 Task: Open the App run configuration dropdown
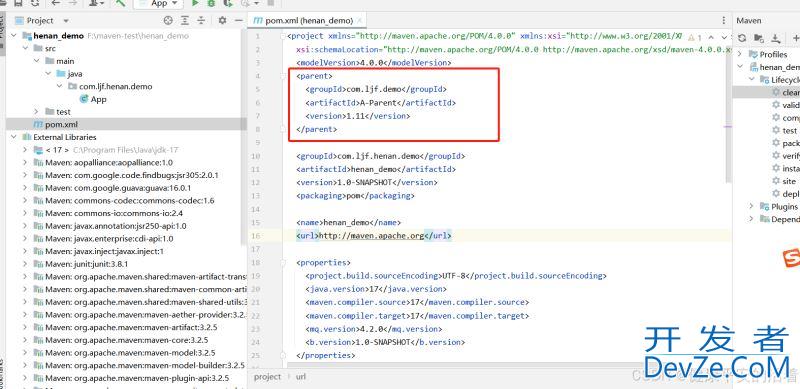[x=158, y=3]
